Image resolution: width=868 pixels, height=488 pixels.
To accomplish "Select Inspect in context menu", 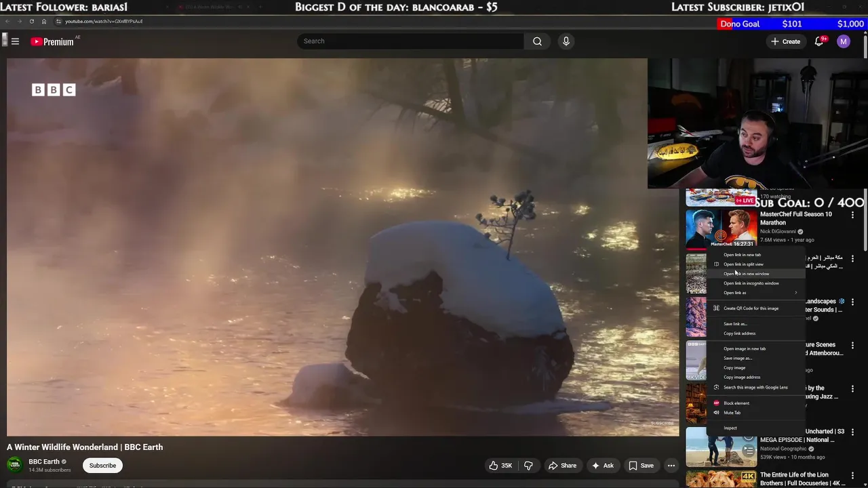I will pos(756,428).
